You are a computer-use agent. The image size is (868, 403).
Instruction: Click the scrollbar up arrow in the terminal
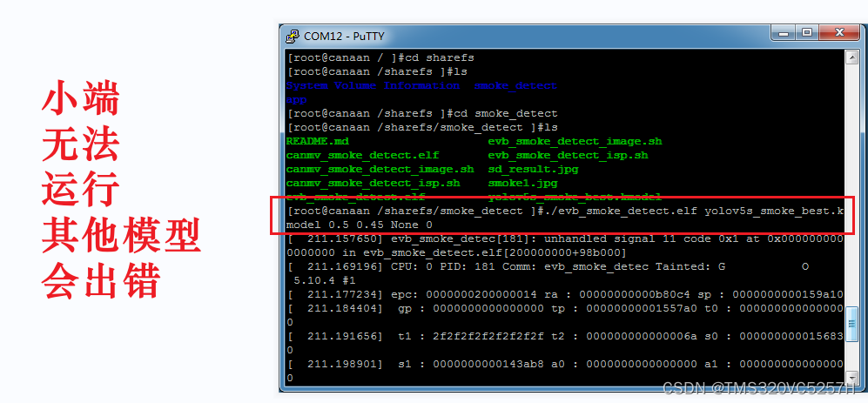(x=851, y=57)
